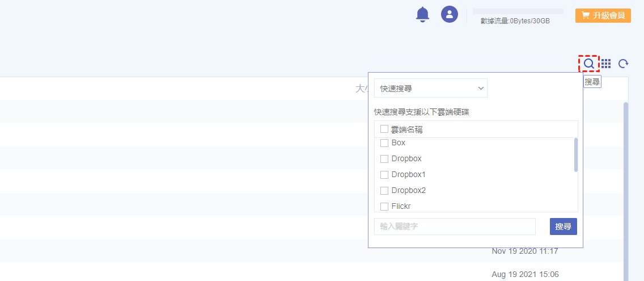Image resolution: width=644 pixels, height=281 pixels.
Task: Toggle the Flickr checkbox
Action: [x=384, y=207]
